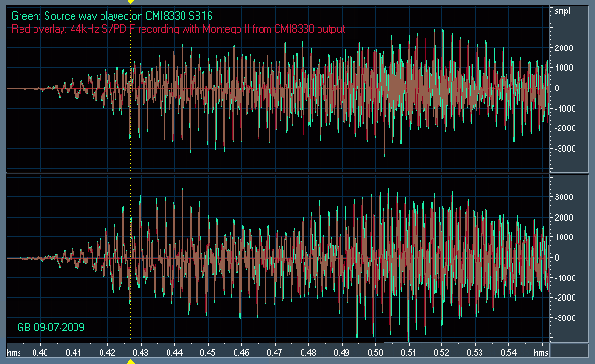Click the green 'Source wav played on CMI8330 SB16' caption
The image size is (595, 364).
click(112, 16)
